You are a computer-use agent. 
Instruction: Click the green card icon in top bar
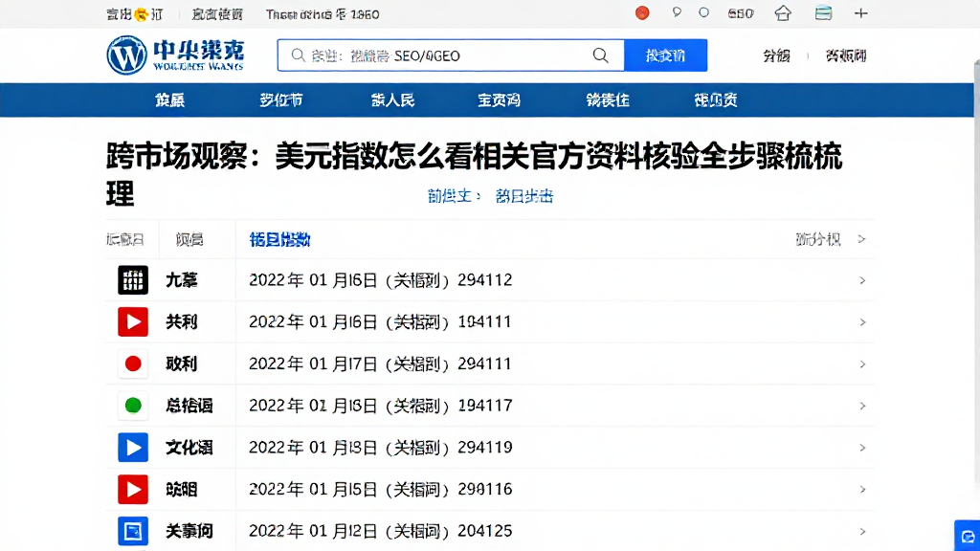(823, 13)
